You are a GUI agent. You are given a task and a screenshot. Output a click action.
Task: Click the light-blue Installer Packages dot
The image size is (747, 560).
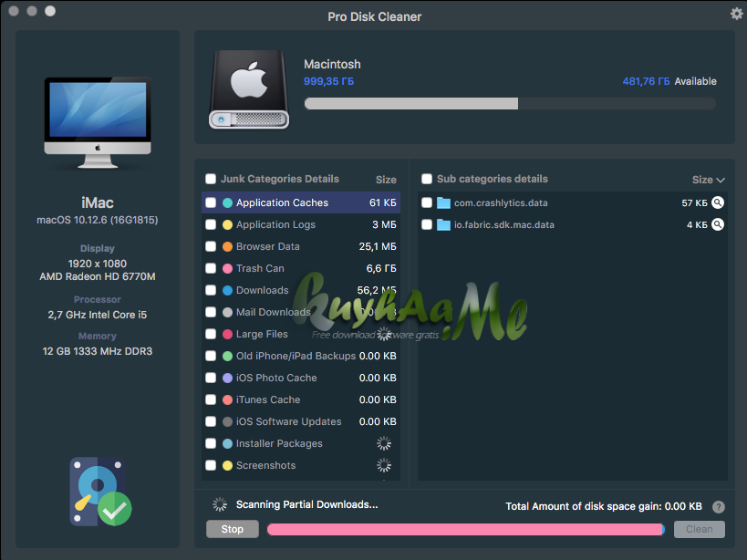227,444
